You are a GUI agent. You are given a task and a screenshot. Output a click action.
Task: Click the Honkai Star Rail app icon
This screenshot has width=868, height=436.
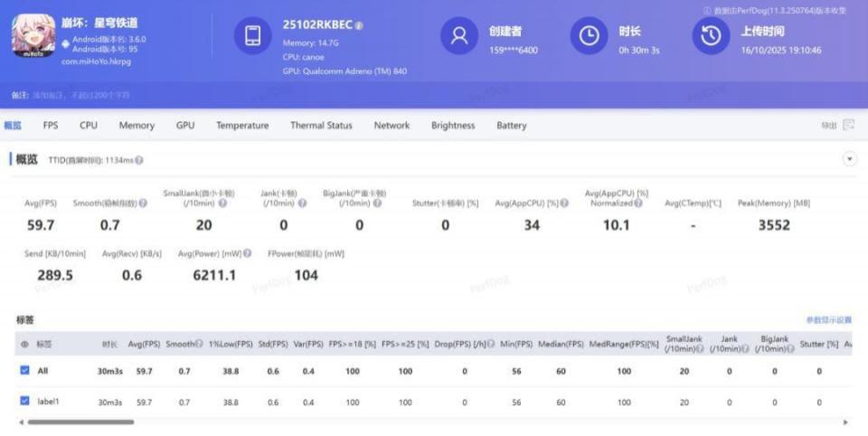point(33,36)
